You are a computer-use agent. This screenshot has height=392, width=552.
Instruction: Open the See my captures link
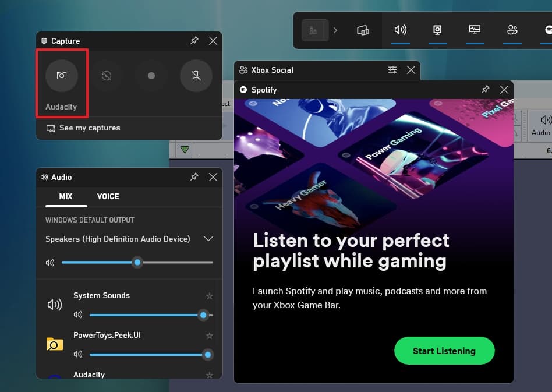point(89,128)
